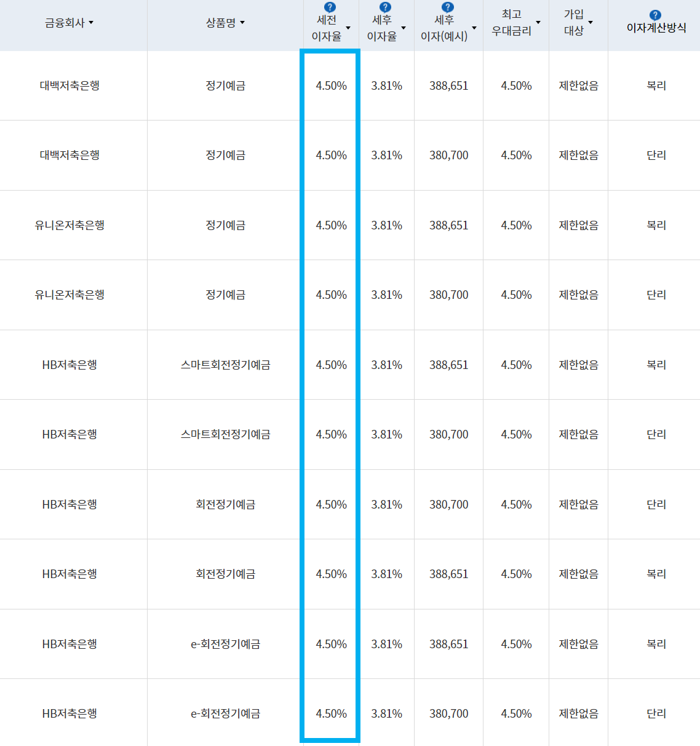Sort by 상품명 using its header arrow

pyautogui.click(x=242, y=23)
